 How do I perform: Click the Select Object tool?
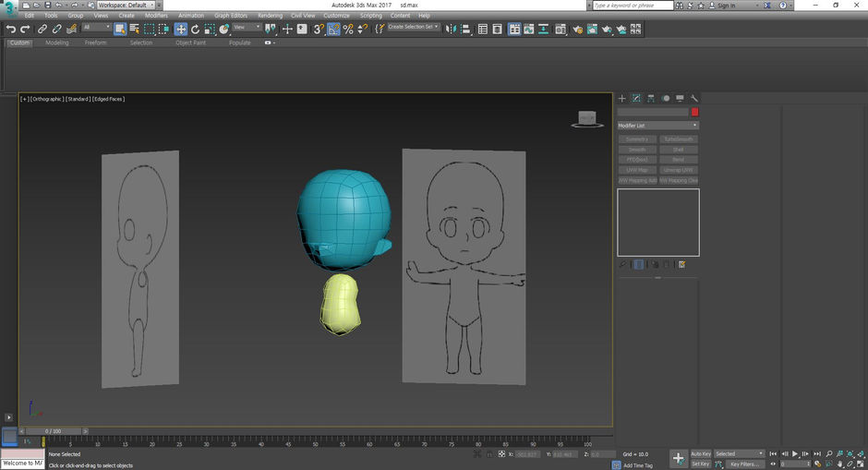pyautogui.click(x=120, y=30)
